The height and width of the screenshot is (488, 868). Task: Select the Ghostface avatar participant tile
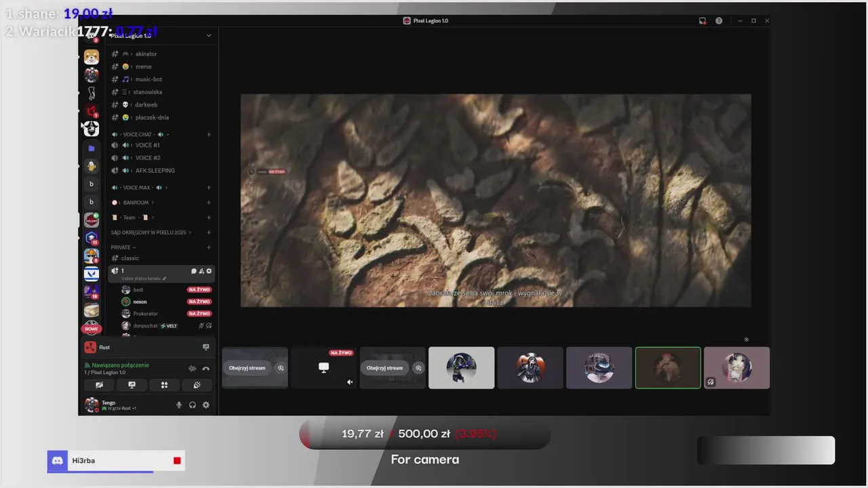530,368
